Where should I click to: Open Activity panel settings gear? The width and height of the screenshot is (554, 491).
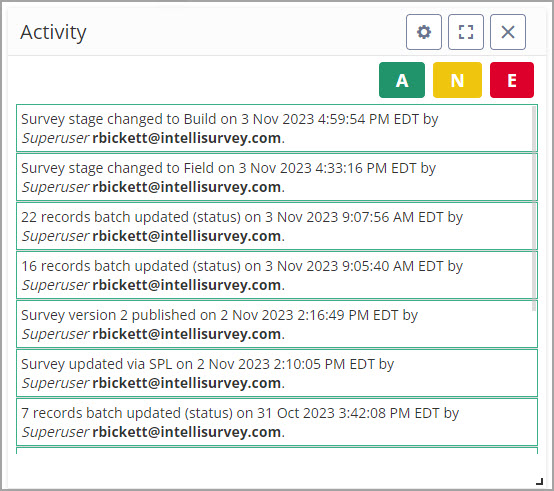[x=424, y=32]
